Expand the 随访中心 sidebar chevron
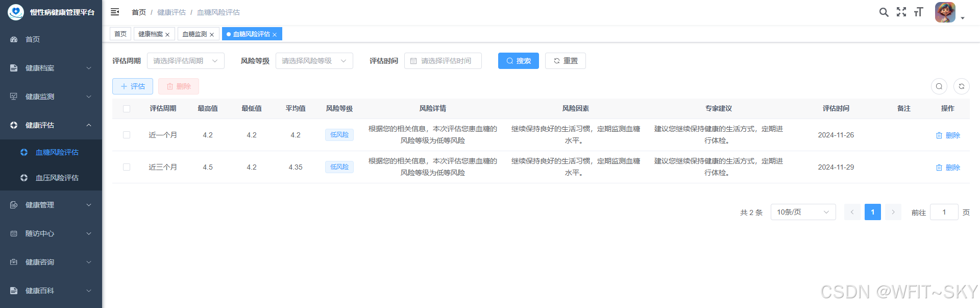The width and height of the screenshot is (980, 308). coord(89,233)
